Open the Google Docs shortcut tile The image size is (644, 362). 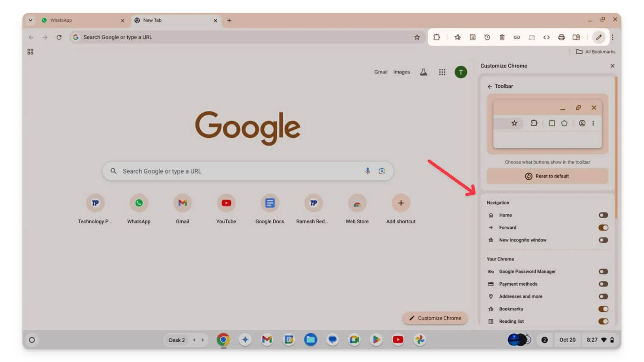(x=270, y=209)
